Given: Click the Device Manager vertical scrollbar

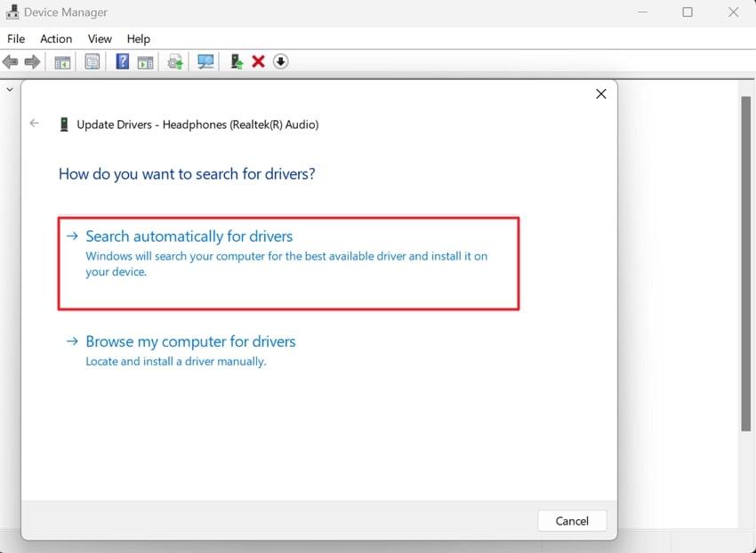Looking at the screenshot, I should pos(746,263).
